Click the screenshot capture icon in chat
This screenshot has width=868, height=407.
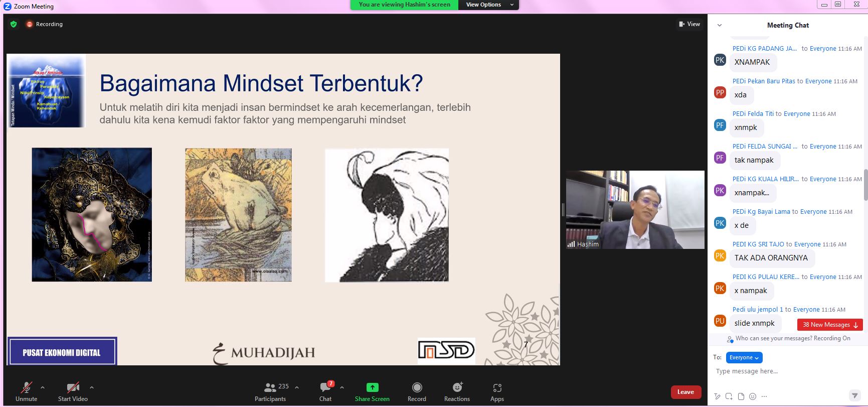pos(729,396)
